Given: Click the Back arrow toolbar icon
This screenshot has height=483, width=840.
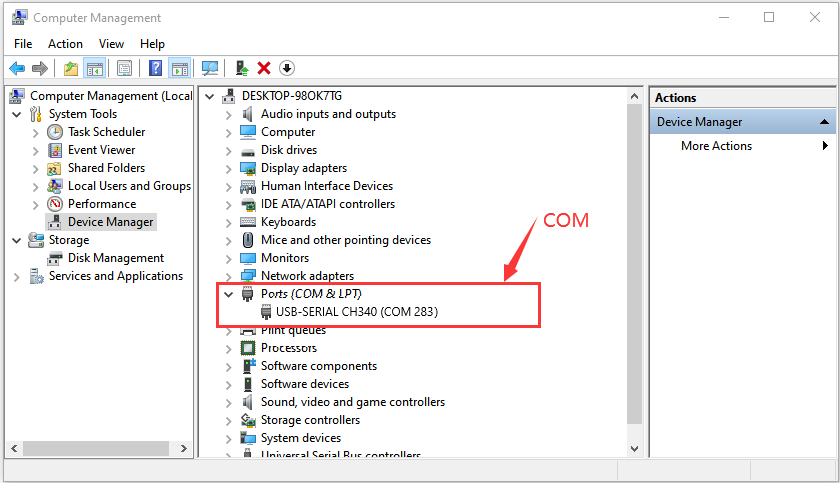Looking at the screenshot, I should coord(17,68).
